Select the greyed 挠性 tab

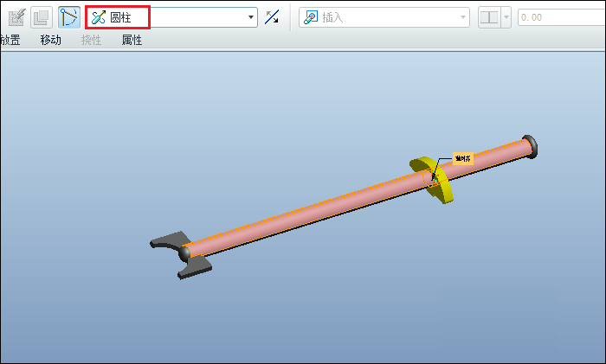point(91,40)
